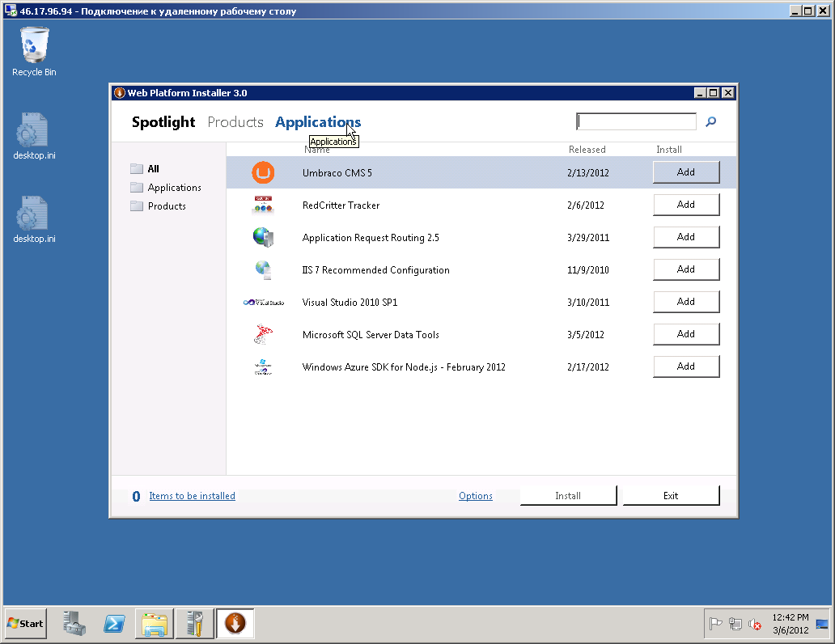This screenshot has height=644, width=835.
Task: Open the Options link
Action: coord(476,496)
